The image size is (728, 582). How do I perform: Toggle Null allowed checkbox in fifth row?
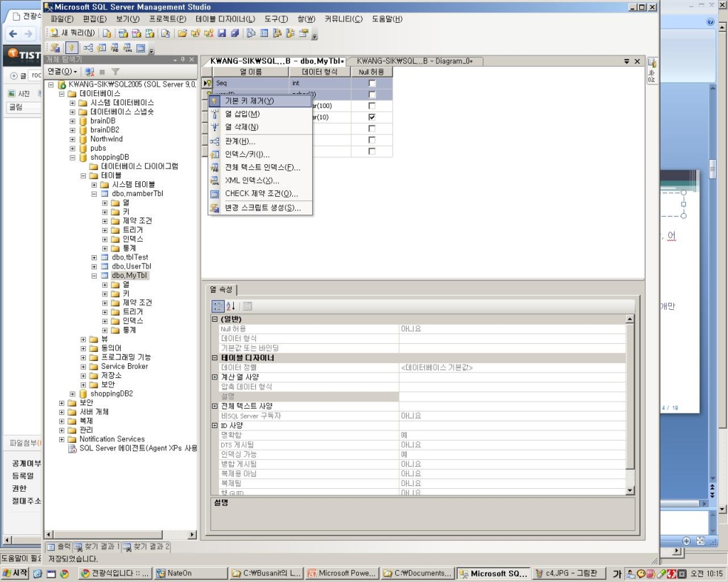pyautogui.click(x=372, y=129)
